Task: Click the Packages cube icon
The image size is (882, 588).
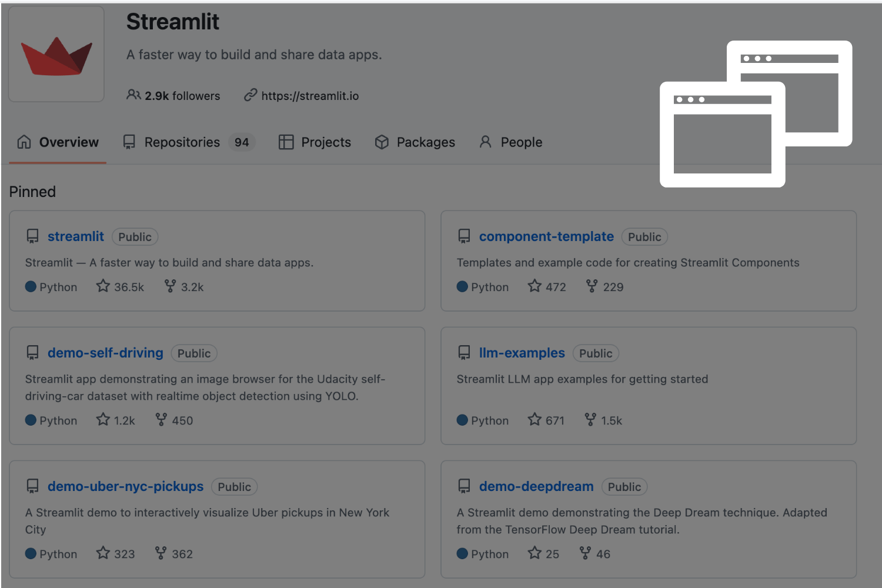Action: click(x=382, y=142)
